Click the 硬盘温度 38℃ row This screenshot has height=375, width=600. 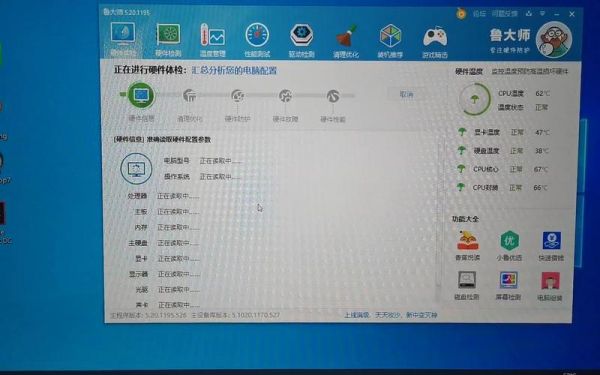(504, 151)
